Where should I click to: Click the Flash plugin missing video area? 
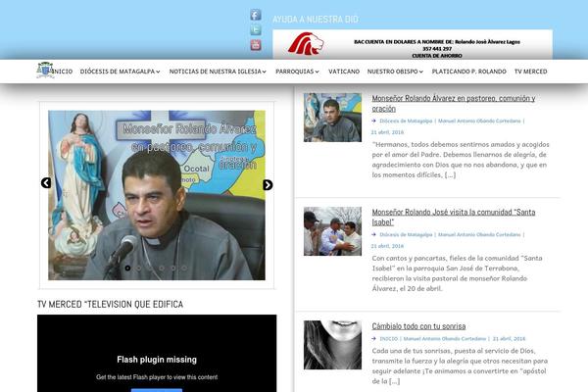(x=157, y=354)
